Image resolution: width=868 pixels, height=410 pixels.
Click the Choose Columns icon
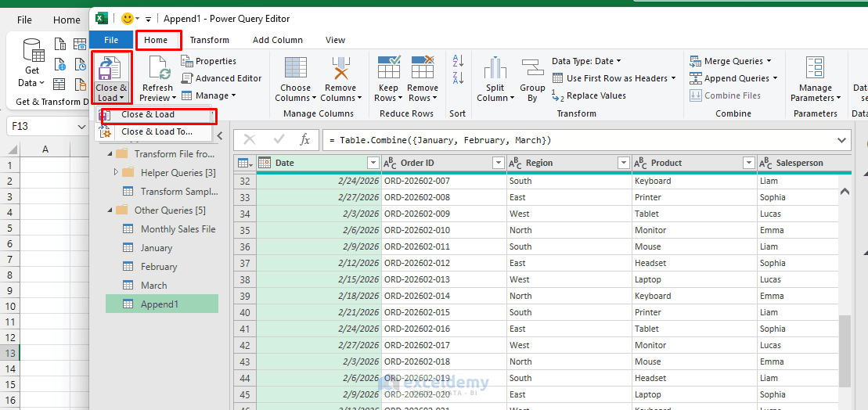[x=295, y=67]
